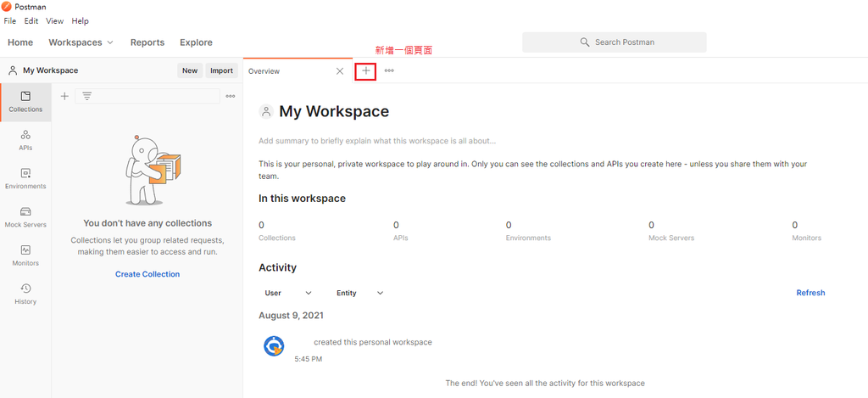Screen dimensions: 868x398
Task: Click the My Workspace heading title
Action: coord(334,111)
